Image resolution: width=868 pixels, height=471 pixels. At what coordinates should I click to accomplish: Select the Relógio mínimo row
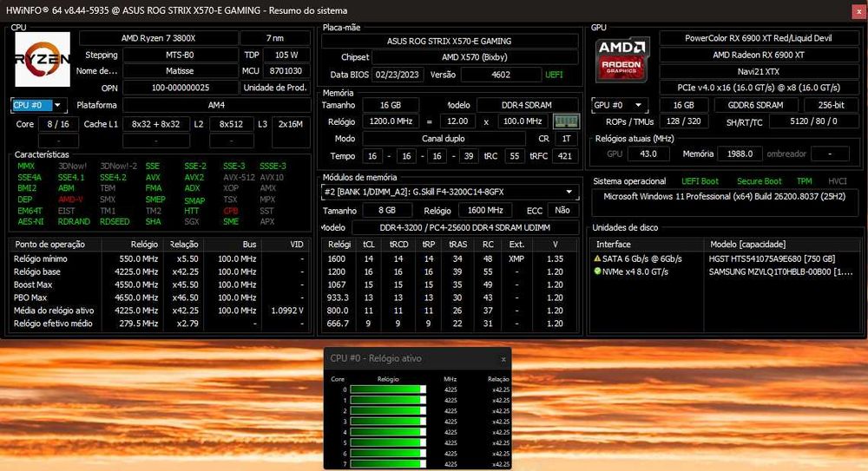[x=160, y=258]
